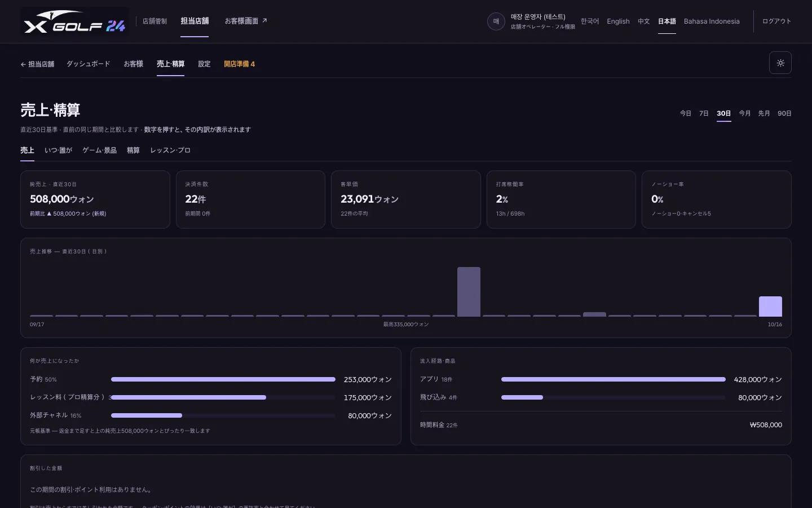Set period to 先月
Image resolution: width=812 pixels, height=508 pixels.
764,113
